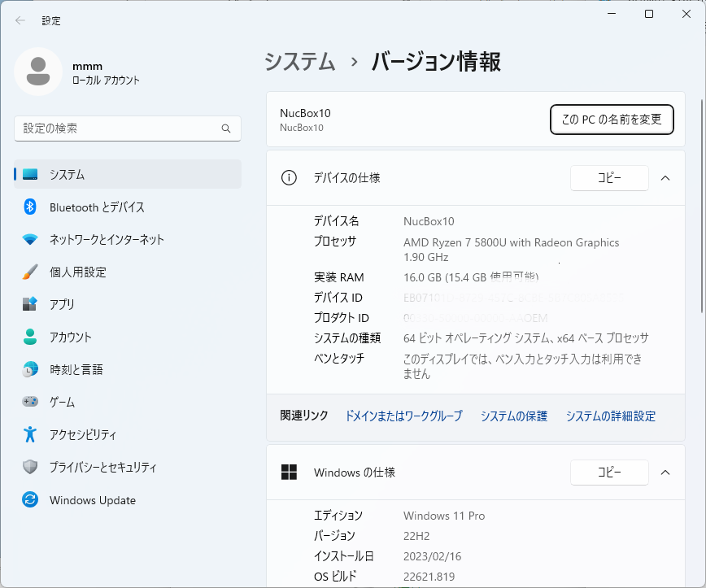Click the アプリ apps icon
Screen dimensions: 706x588
coord(30,304)
